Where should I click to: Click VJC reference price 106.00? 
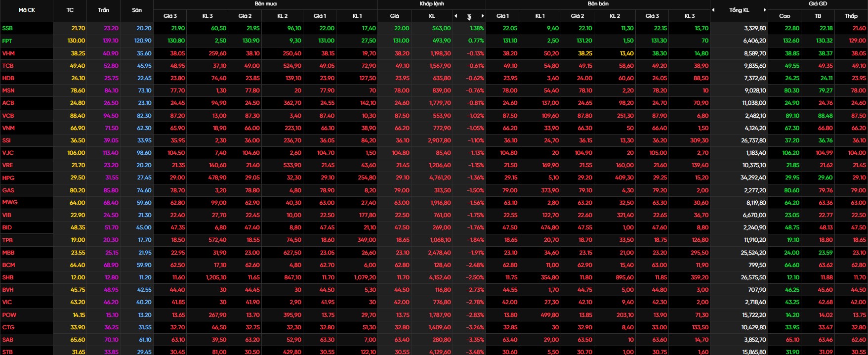(76, 153)
